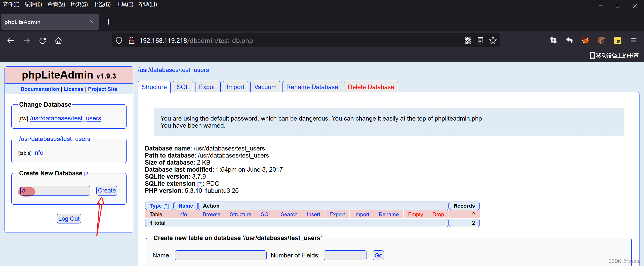This screenshot has height=266, width=644.
Task: Reload the page with the refresh icon
Action: coord(43,41)
